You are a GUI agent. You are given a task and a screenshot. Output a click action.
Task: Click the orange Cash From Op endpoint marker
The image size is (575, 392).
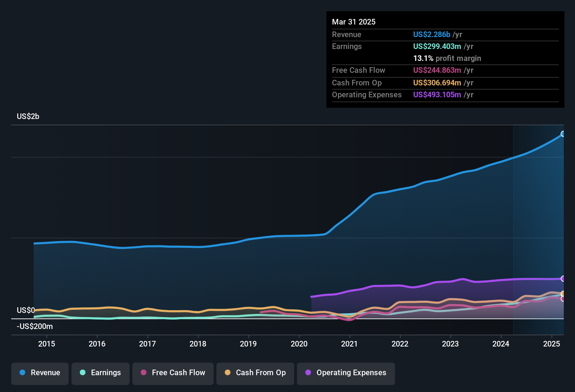pyautogui.click(x=563, y=294)
